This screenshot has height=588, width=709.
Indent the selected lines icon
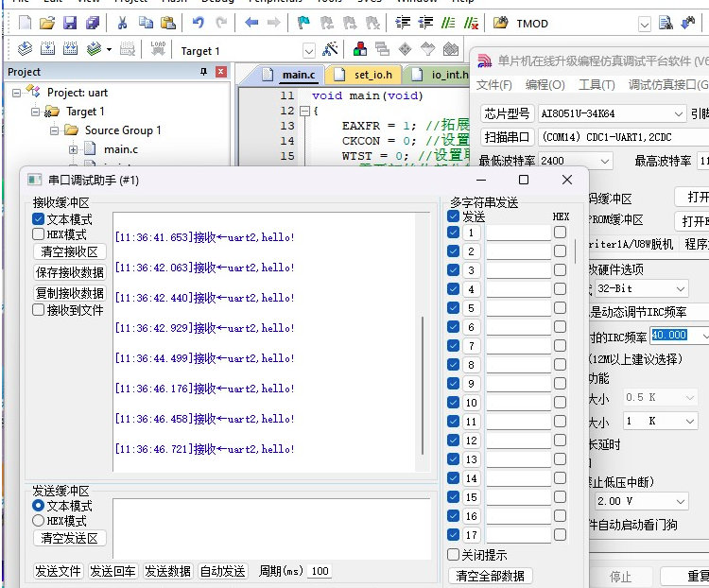coord(403,23)
